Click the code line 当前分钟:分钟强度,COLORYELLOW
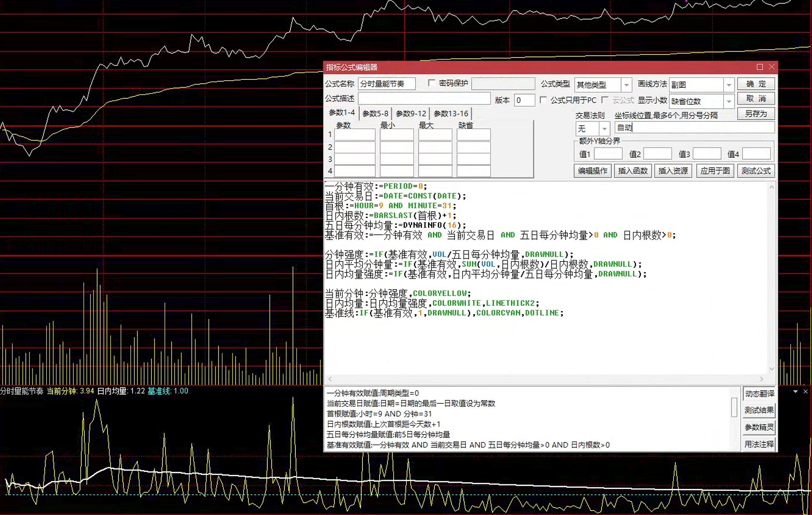This screenshot has width=812, height=515. coord(398,294)
